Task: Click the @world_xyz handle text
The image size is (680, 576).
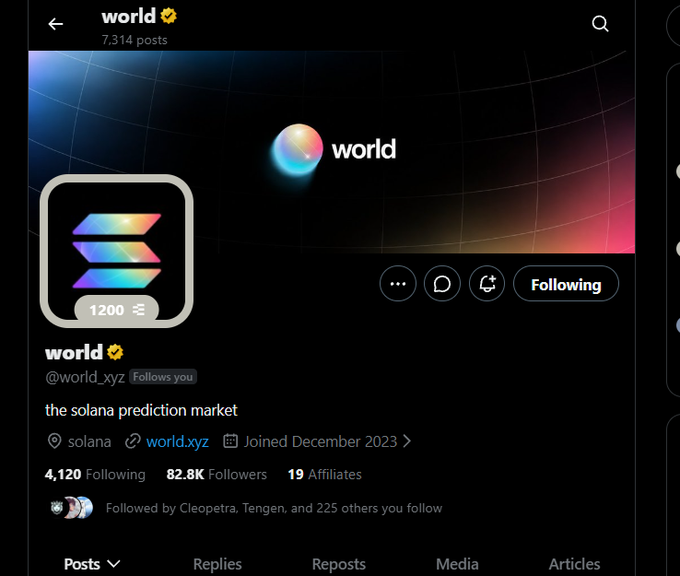Action: pyautogui.click(x=85, y=377)
